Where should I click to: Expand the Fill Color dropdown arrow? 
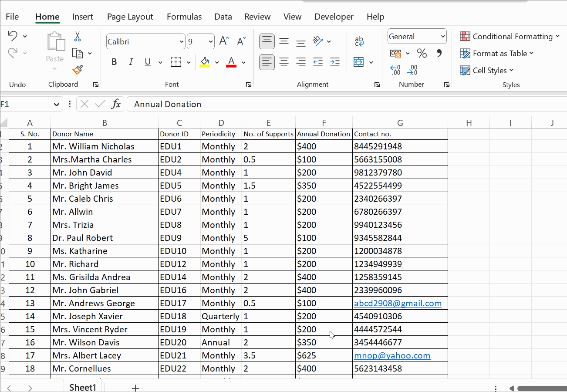[217, 62]
